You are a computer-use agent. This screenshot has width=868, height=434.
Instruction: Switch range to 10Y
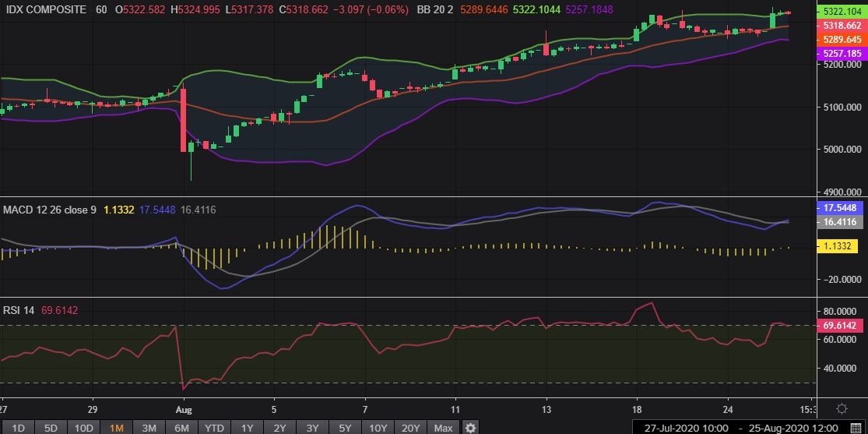[x=378, y=428]
